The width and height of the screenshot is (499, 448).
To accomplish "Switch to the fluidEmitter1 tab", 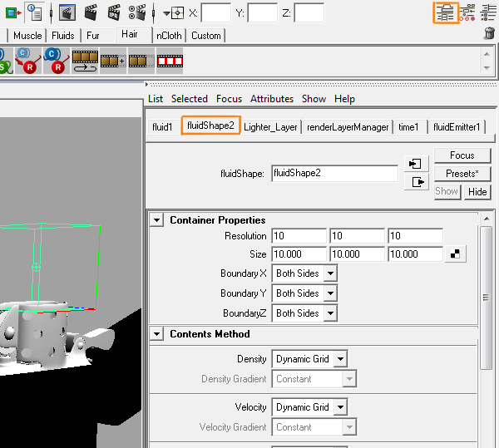I will [457, 127].
